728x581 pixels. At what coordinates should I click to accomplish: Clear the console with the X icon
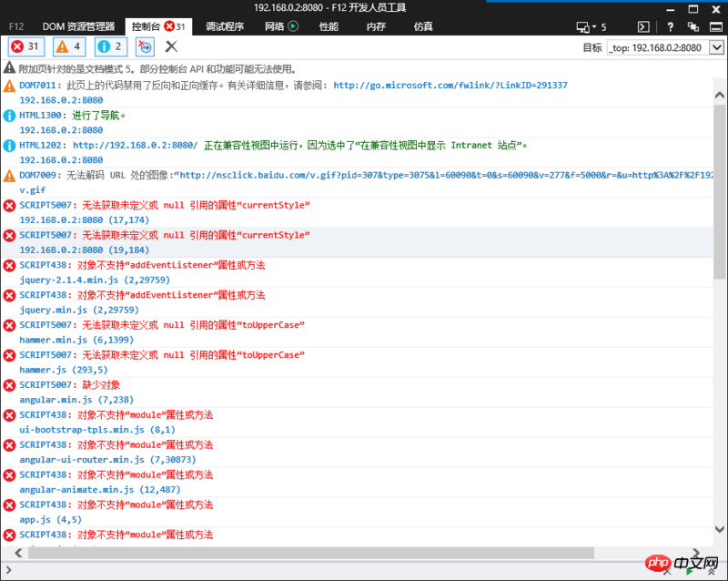click(x=171, y=46)
